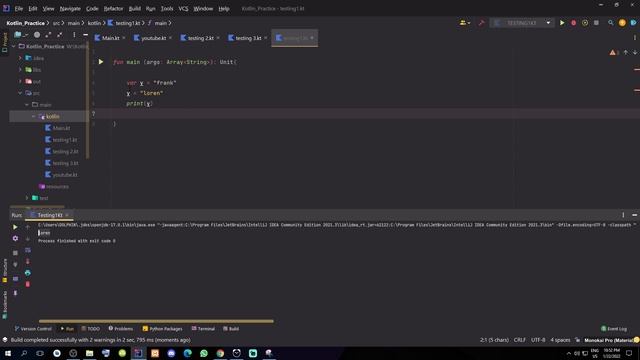640x360 pixels.
Task: Toggle Bookmarks tool window side tab
Action: click(x=5, y=304)
